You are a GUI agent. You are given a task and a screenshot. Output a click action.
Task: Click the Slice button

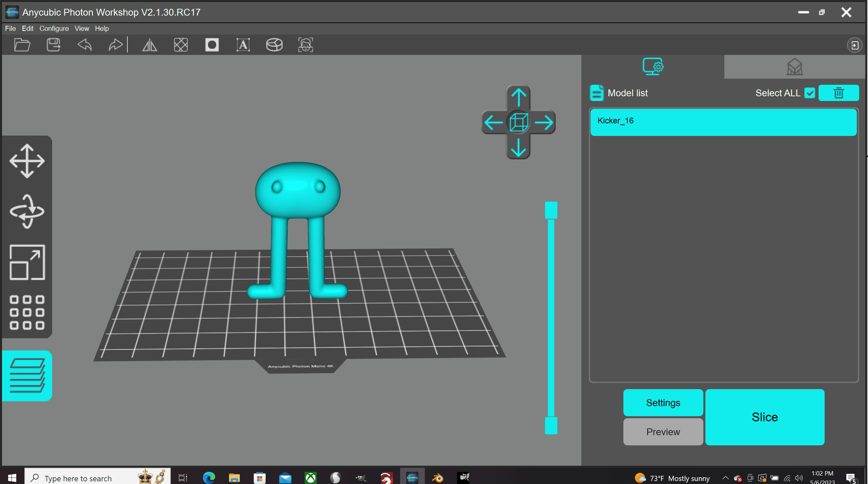pyautogui.click(x=764, y=417)
